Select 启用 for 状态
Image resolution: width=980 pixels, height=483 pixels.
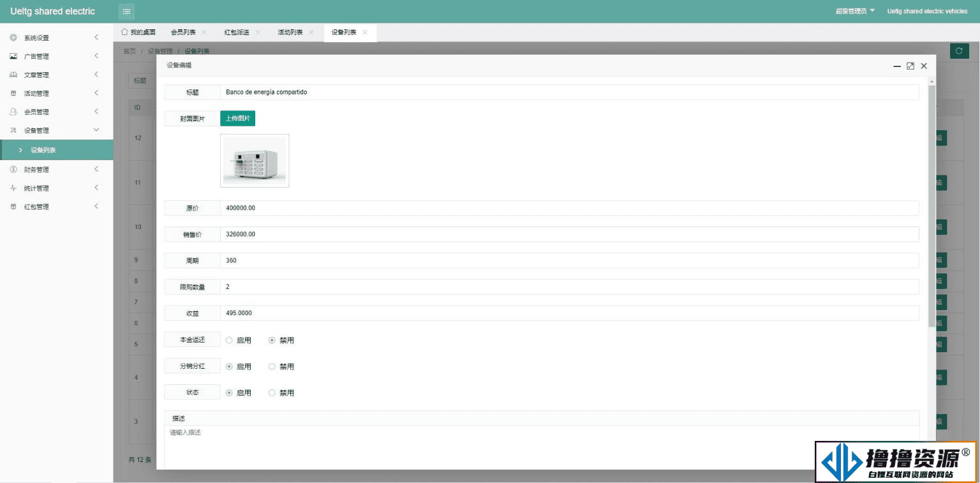(239, 392)
